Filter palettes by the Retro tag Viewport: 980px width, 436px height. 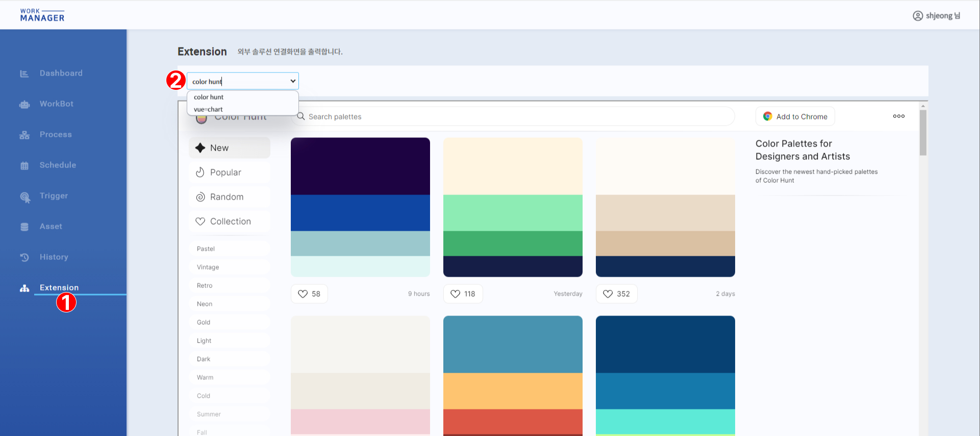tap(230, 285)
